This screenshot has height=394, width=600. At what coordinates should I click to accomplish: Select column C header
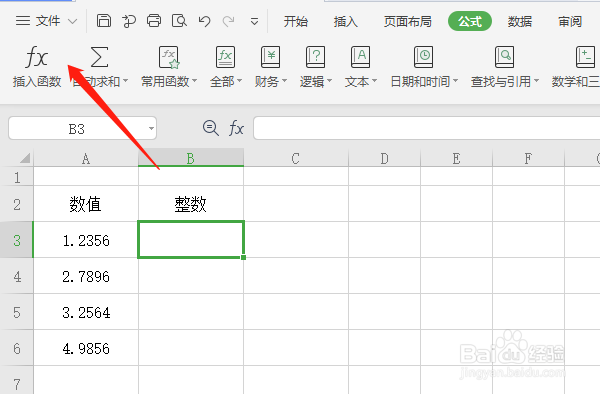pos(295,158)
